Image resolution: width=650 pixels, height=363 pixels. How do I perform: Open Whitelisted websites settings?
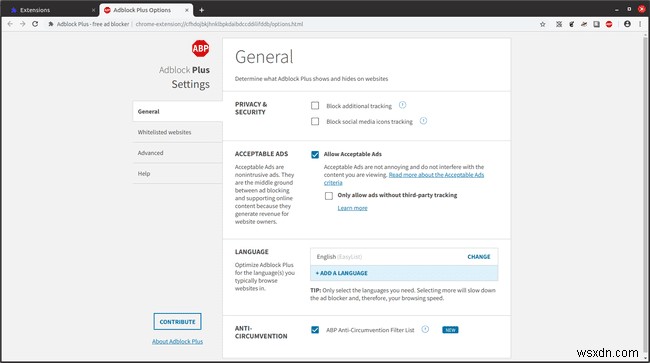[177, 132]
